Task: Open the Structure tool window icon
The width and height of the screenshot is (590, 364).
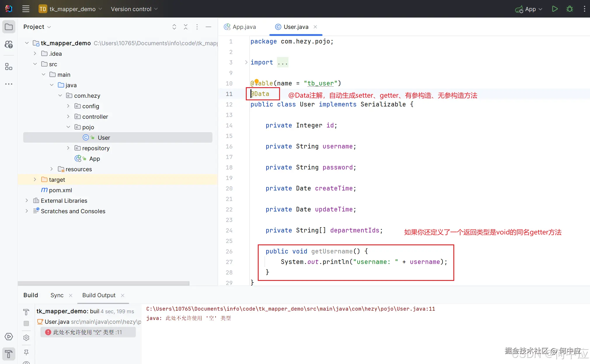Action: click(x=9, y=67)
